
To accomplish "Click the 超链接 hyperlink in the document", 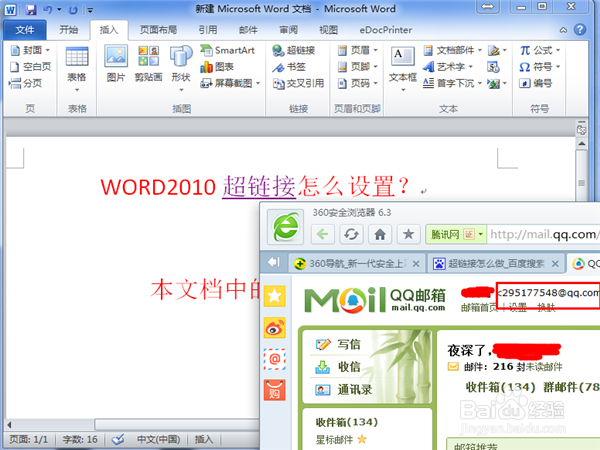I will pyautogui.click(x=259, y=187).
